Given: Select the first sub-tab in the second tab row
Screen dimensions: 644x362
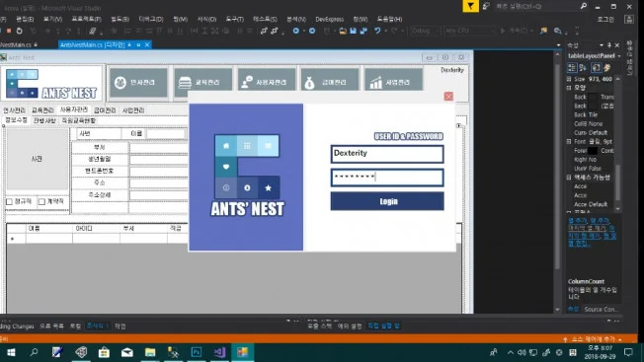Looking at the screenshot, I should pos(16,120).
